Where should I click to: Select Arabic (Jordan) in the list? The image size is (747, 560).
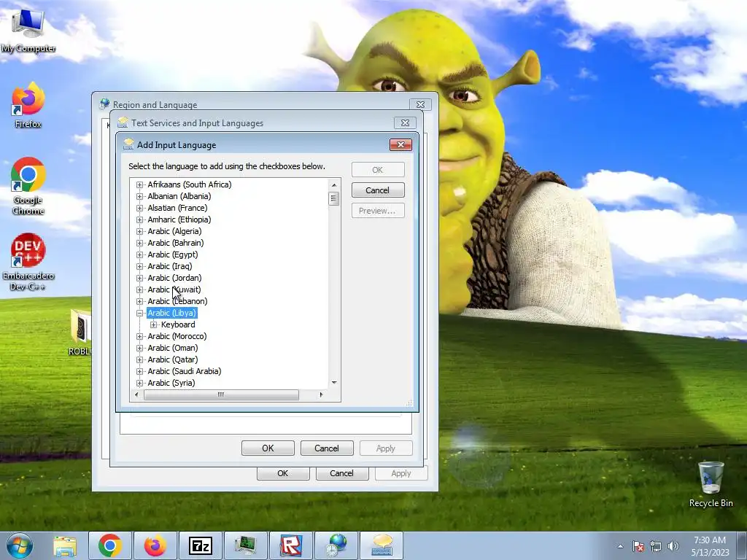tap(174, 278)
